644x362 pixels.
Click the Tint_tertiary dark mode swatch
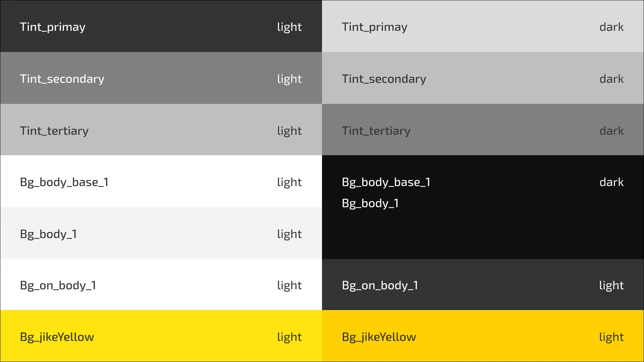pos(483,130)
